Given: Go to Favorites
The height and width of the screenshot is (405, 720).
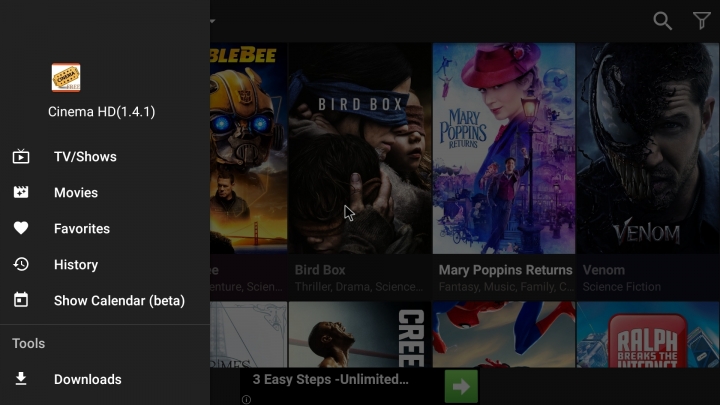Looking at the screenshot, I should [105, 228].
